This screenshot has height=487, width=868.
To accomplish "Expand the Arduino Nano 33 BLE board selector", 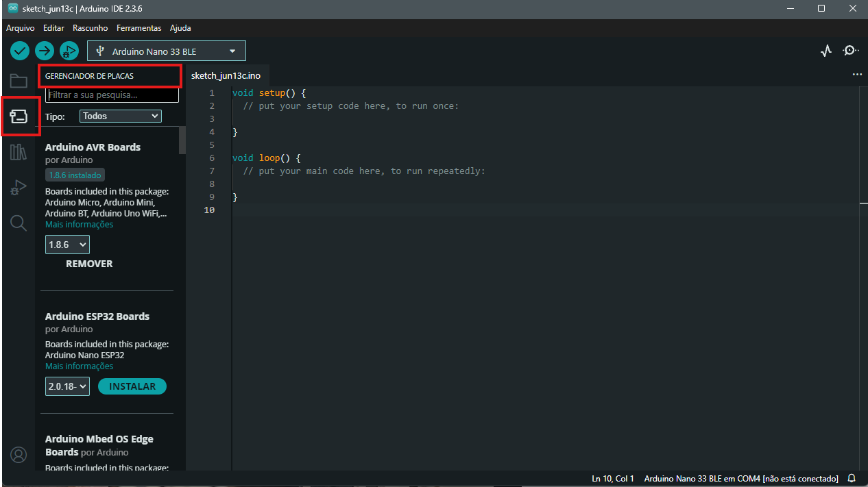I will coord(167,51).
